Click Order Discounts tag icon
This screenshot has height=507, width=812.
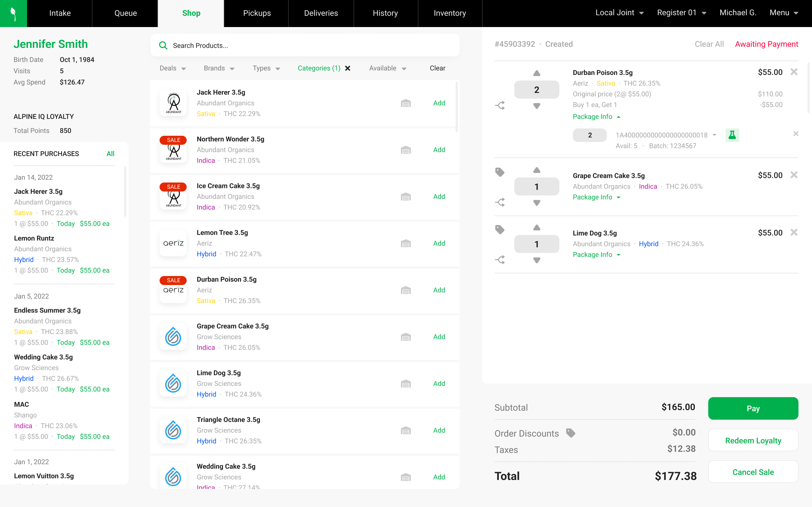(570, 433)
